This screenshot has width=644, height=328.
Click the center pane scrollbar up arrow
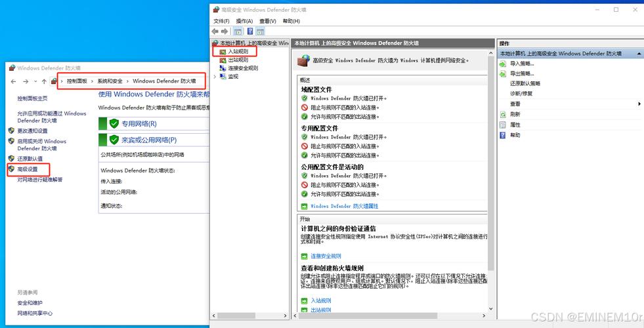(491, 53)
